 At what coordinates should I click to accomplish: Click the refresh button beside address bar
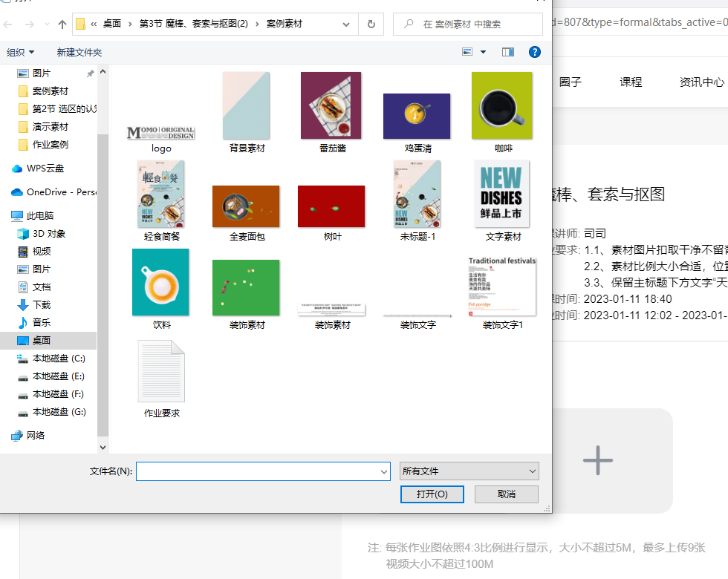tap(371, 24)
